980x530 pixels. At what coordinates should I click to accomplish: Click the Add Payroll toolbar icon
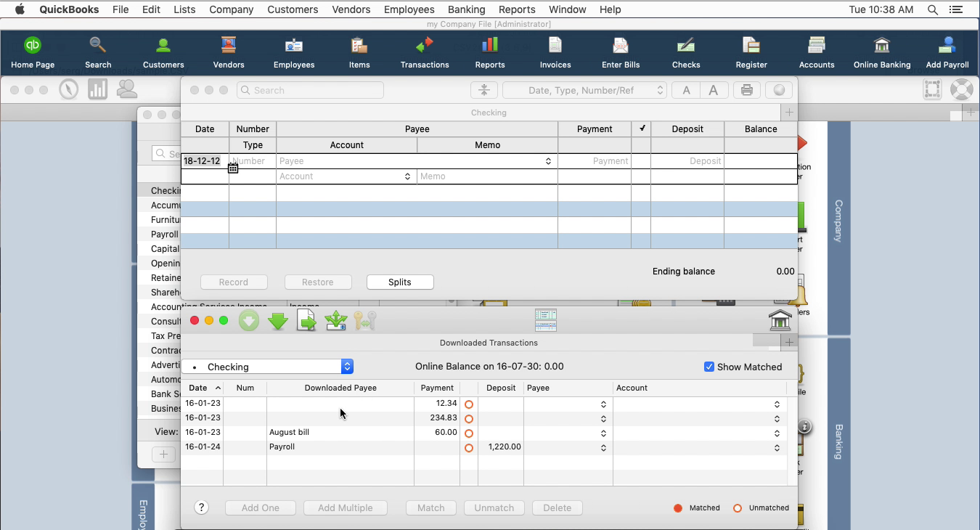947,52
